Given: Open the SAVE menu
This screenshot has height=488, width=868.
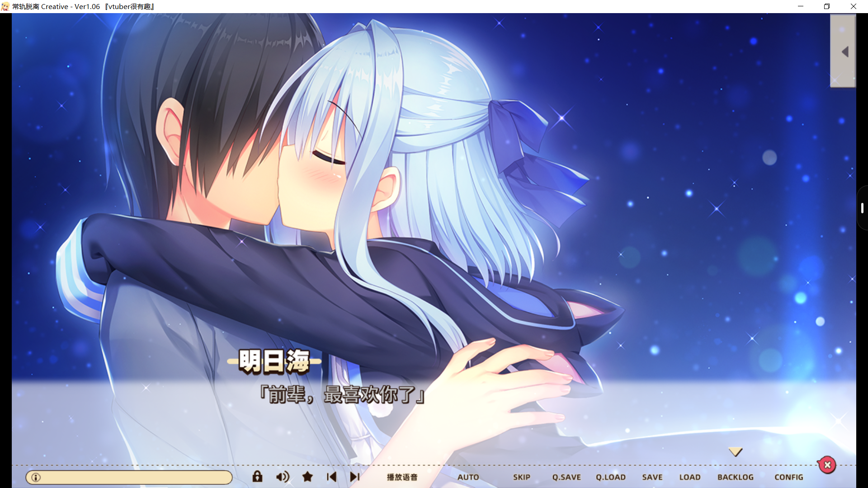Looking at the screenshot, I should click(x=652, y=477).
